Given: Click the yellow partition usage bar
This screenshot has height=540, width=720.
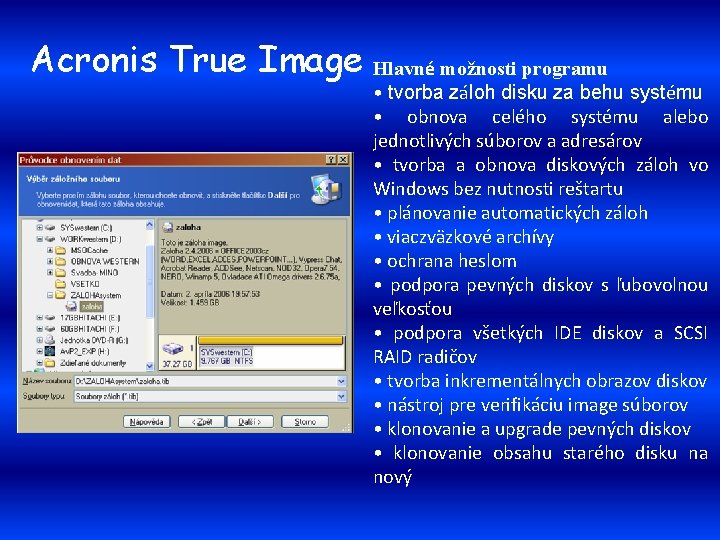Looking at the screenshot, I should click(x=270, y=341).
